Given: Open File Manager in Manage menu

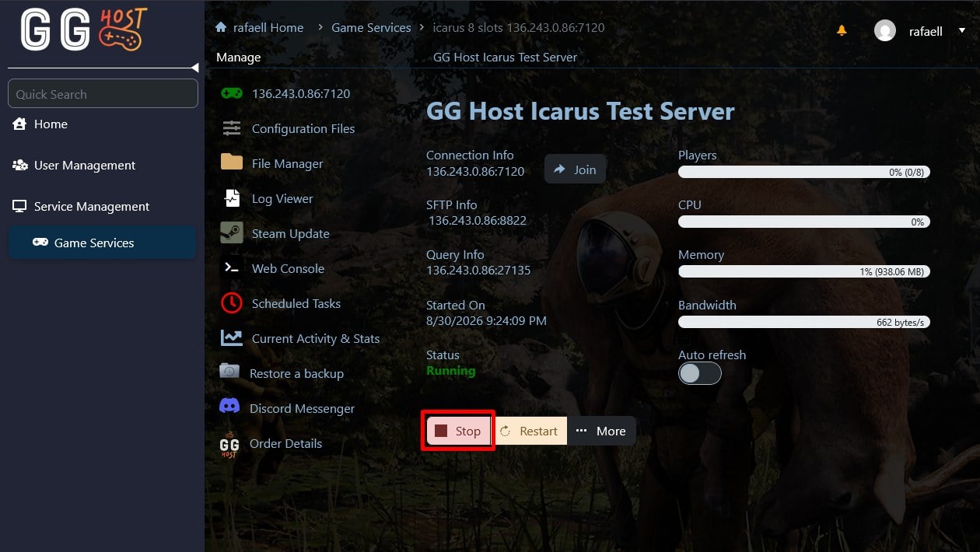Looking at the screenshot, I should (x=287, y=163).
